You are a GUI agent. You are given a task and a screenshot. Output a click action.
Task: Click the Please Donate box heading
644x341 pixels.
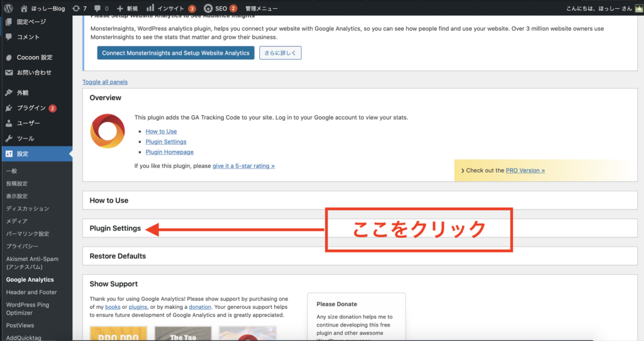[337, 304]
